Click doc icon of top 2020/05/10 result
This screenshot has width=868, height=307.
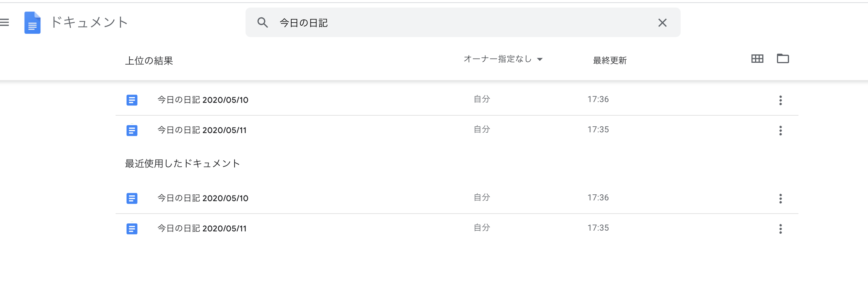(x=132, y=100)
